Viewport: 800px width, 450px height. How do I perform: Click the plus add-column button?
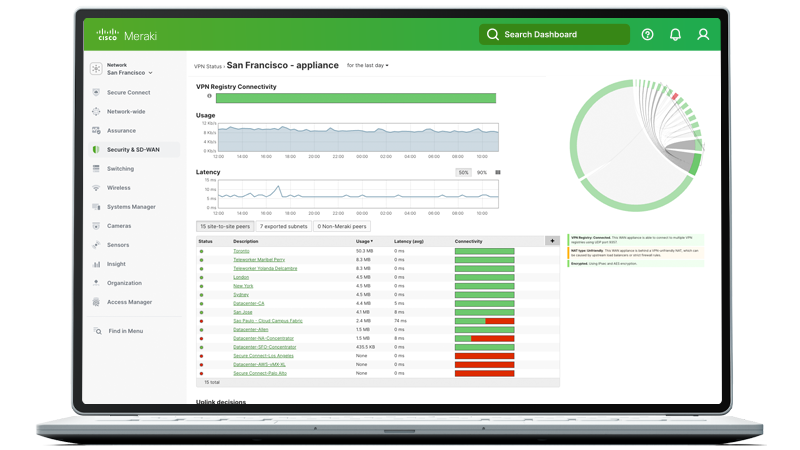[552, 241]
